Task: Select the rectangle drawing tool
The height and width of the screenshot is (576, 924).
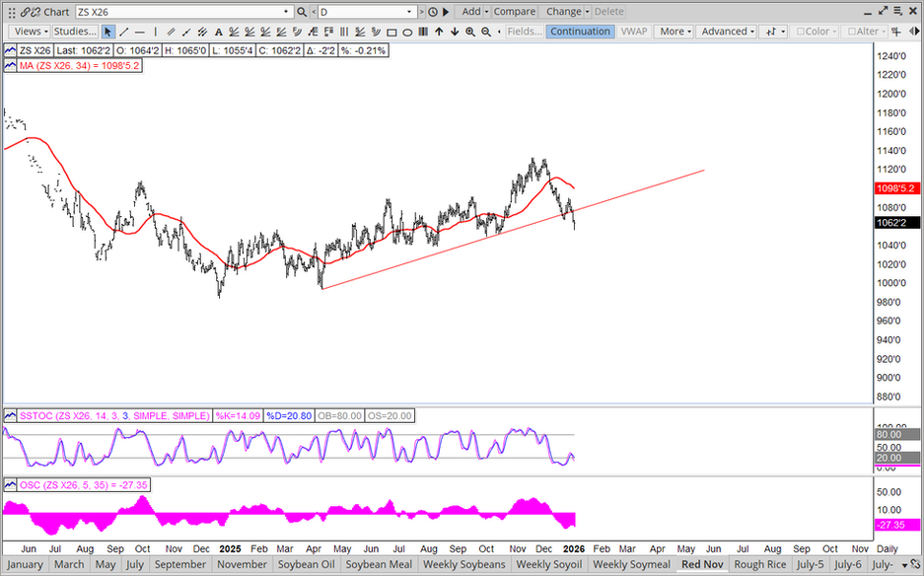Action: pos(391,33)
